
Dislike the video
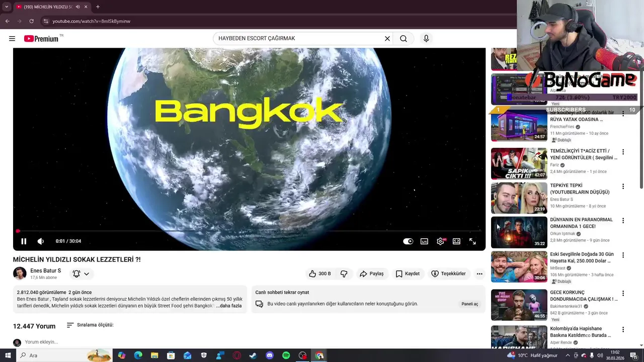point(344,274)
